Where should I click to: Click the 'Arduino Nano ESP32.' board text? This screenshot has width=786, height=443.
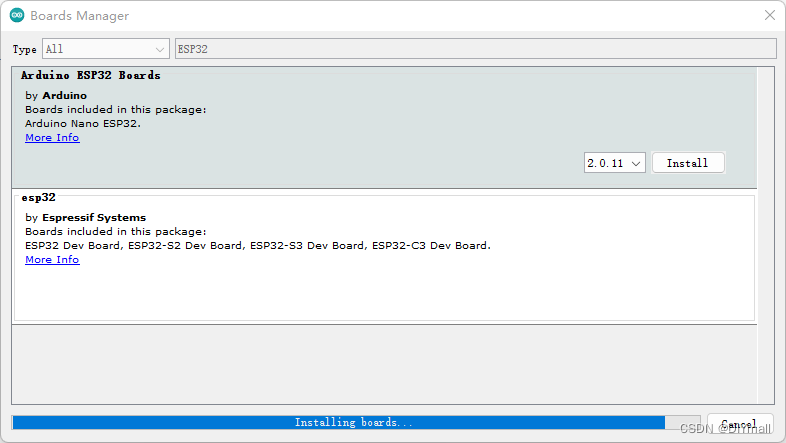pyautogui.click(x=83, y=123)
